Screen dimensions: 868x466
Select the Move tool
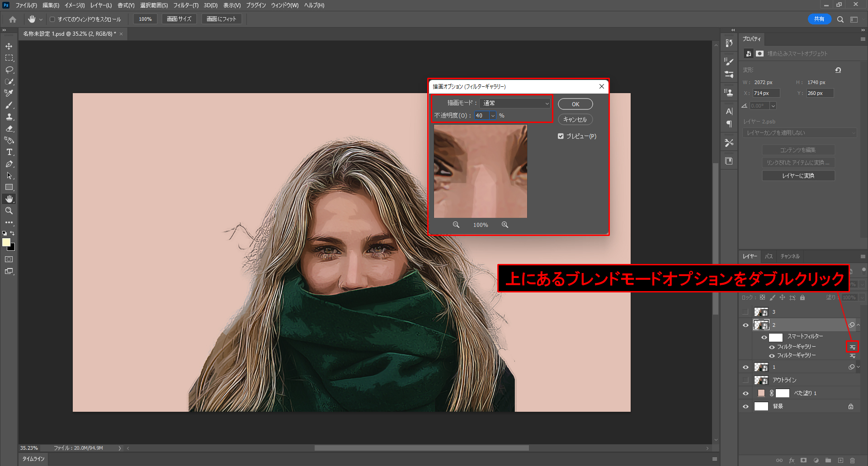[x=9, y=47]
